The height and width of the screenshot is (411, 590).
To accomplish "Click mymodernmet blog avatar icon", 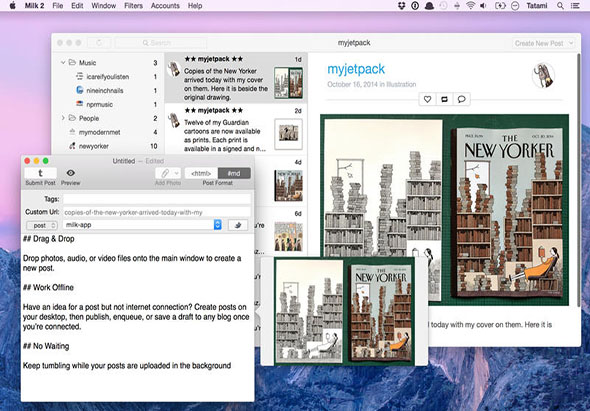I will pos(72,132).
